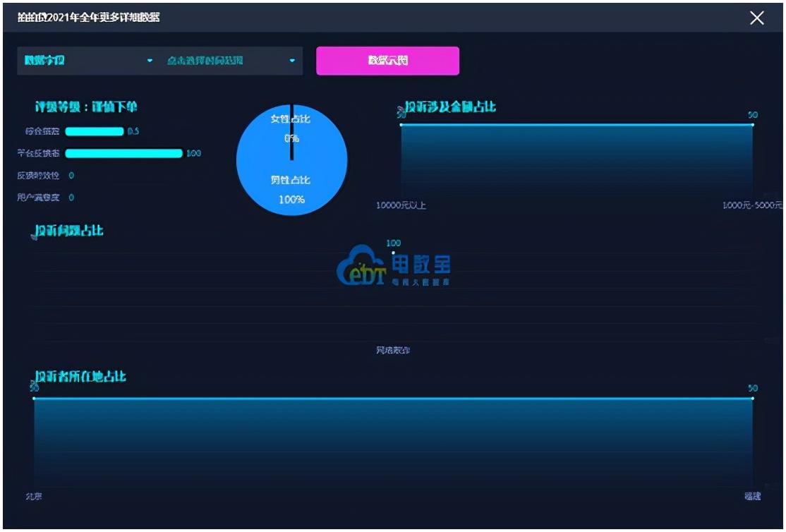The height and width of the screenshot is (532, 786).
Task: Close the 2021 detailed data dialog
Action: point(756,18)
